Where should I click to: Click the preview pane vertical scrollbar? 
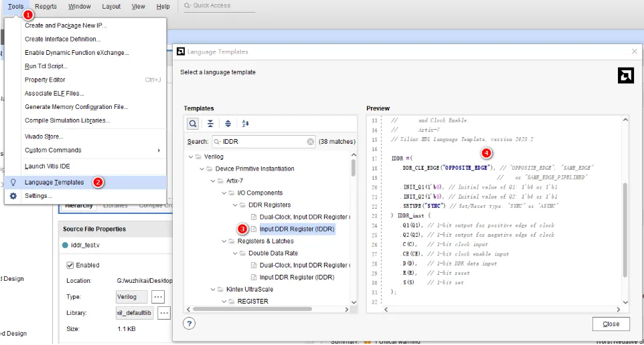pyautogui.click(x=625, y=230)
